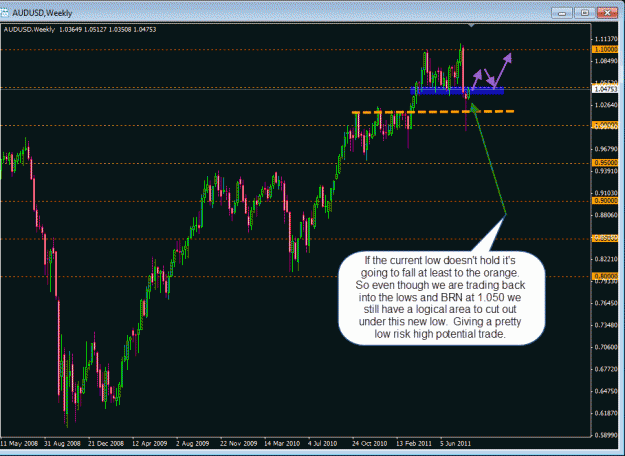Image resolution: width=625 pixels, height=456 pixels.
Task: Click the 0.64750 price on the axis
Action: pyautogui.click(x=606, y=391)
